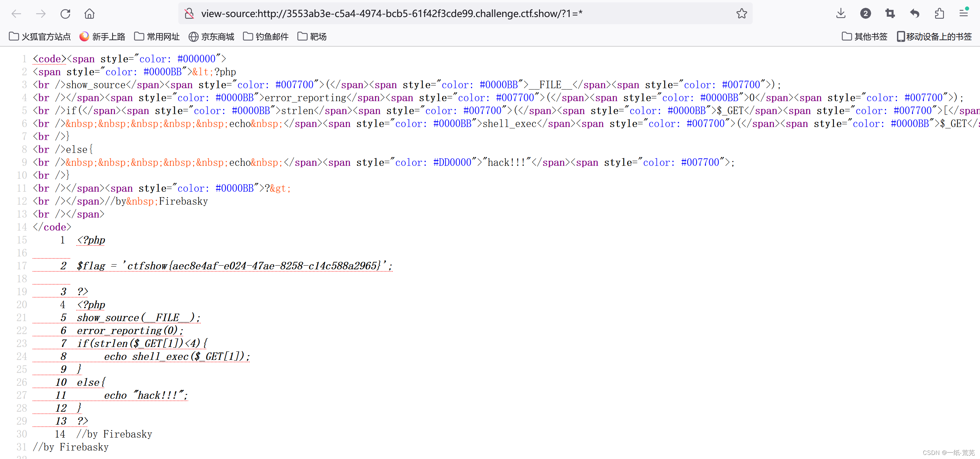Open the Firefox application menu
The width and height of the screenshot is (980, 459).
[964, 14]
